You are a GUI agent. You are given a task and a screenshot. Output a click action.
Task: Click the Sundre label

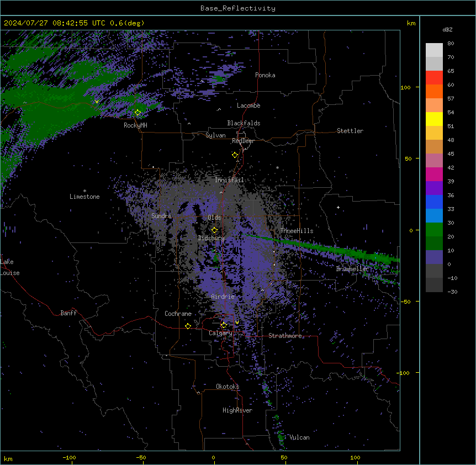point(161,216)
